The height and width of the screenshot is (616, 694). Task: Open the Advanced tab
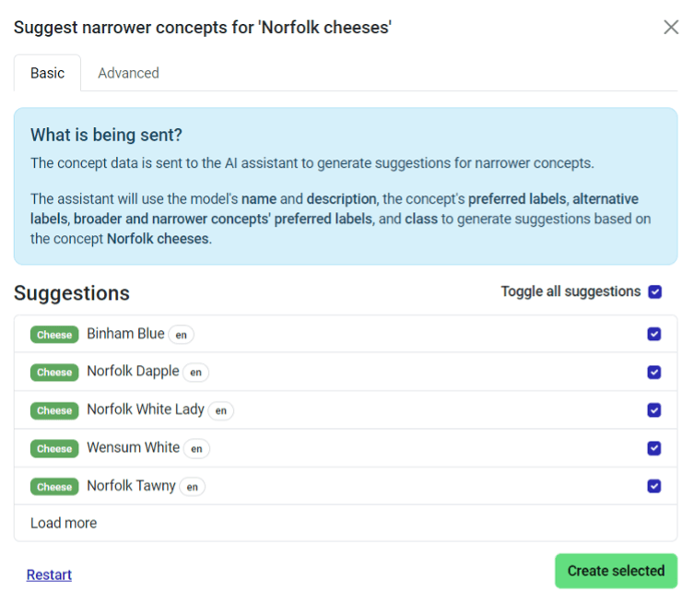[128, 73]
